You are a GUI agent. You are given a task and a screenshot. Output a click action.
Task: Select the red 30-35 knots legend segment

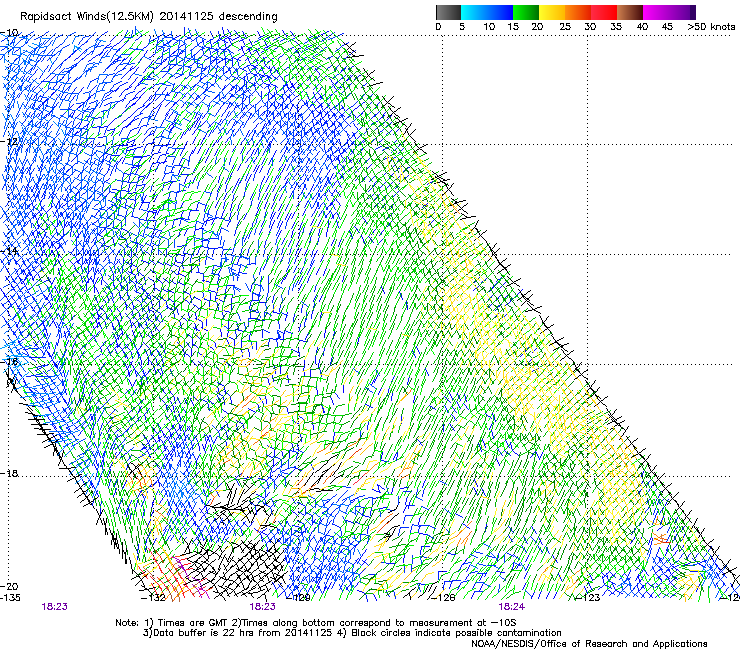[x=604, y=12]
